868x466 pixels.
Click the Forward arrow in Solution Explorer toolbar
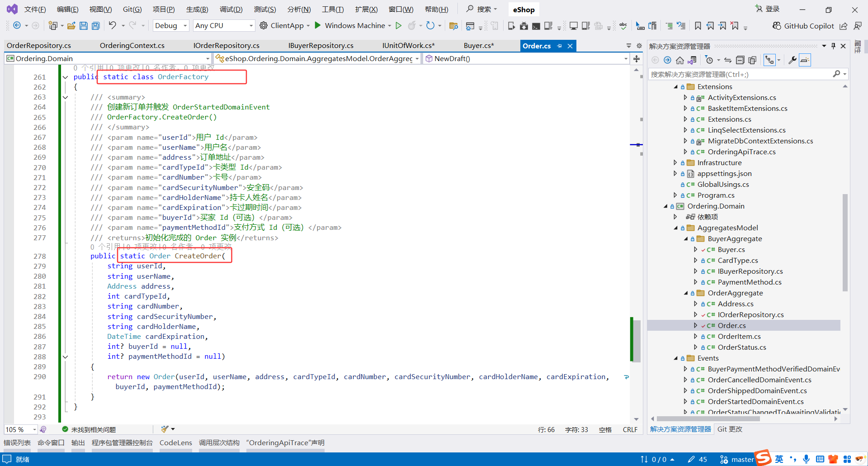(x=667, y=60)
